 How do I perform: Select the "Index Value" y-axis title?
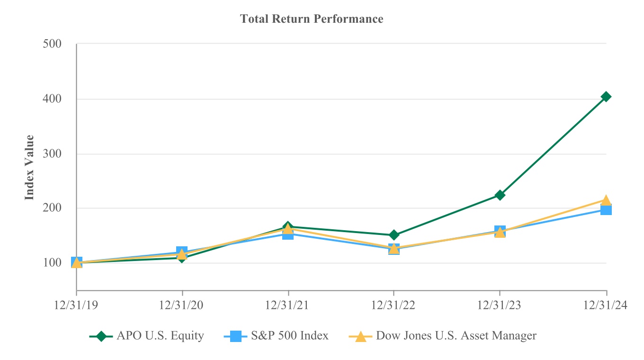coord(29,167)
